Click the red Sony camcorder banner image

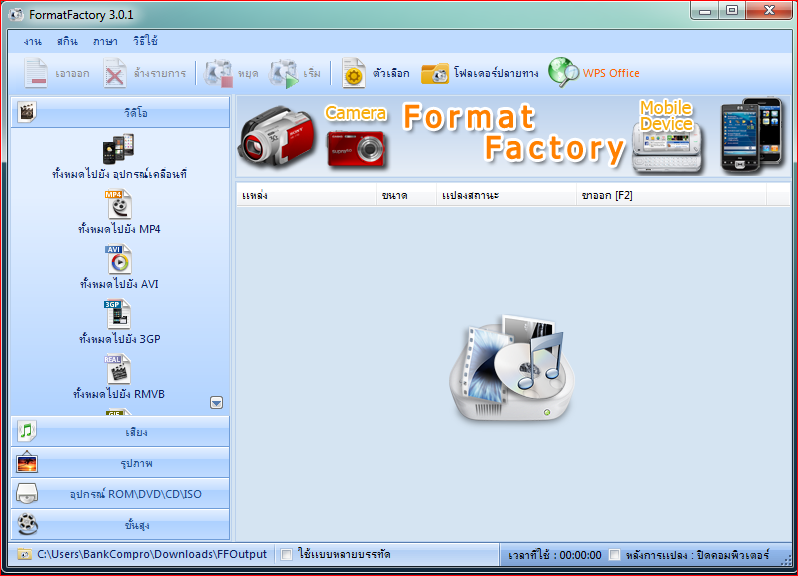point(277,136)
